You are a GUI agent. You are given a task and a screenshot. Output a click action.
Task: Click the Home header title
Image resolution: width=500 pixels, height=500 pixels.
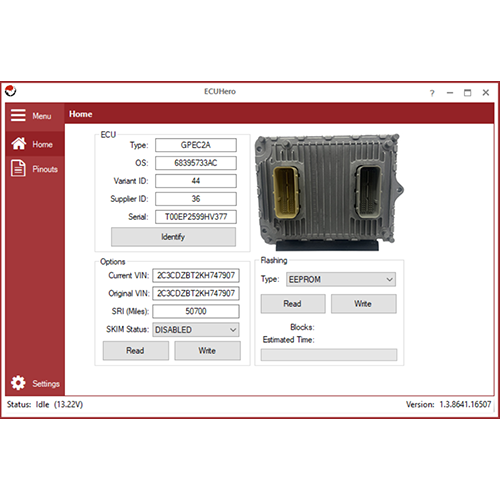81,114
